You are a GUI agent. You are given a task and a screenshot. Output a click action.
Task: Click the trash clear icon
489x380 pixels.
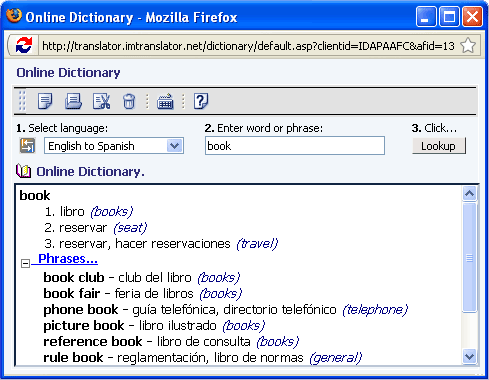[x=129, y=101]
